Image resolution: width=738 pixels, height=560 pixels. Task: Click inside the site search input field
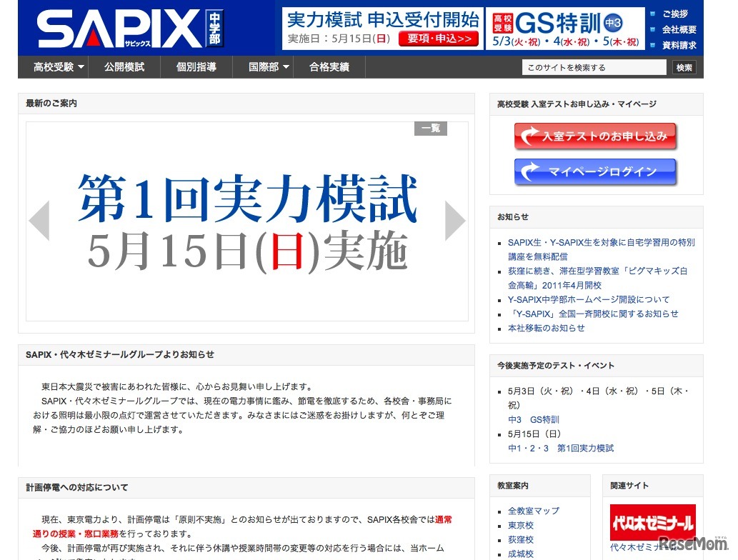[x=593, y=66]
